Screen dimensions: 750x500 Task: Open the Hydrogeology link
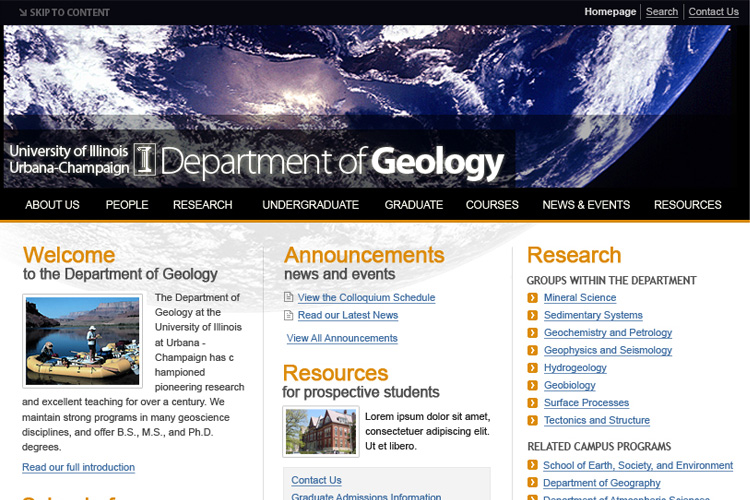pos(575,368)
